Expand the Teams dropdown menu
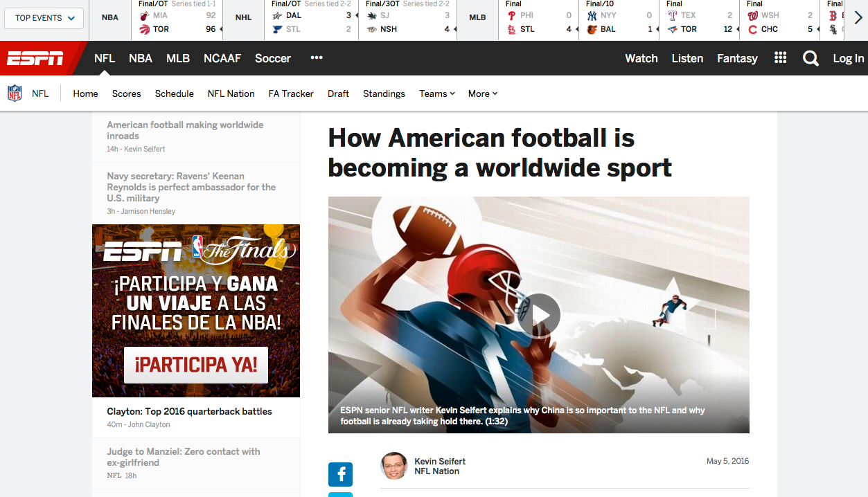This screenshot has width=868, height=497. point(436,93)
